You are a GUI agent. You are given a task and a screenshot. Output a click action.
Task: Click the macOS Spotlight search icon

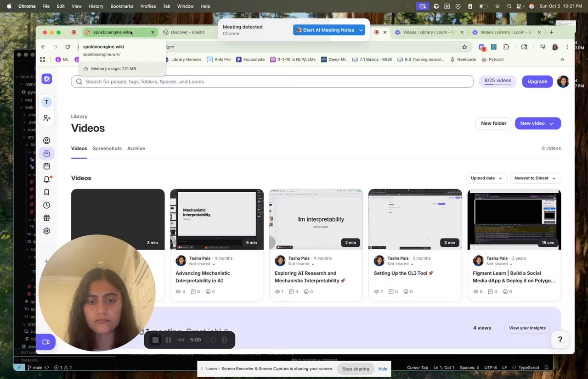pos(509,6)
